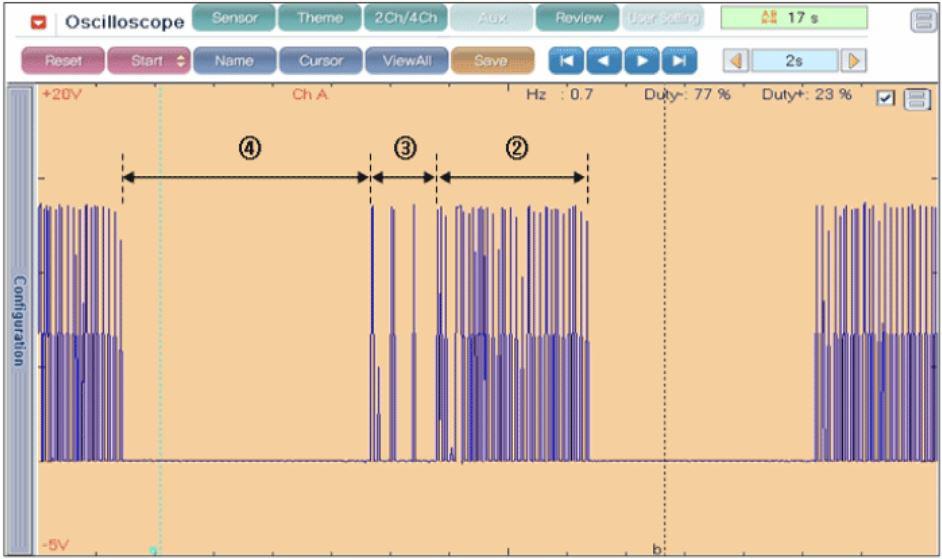Switch the 2Ch/4Ch channel mode
Screen dimensions: 942x559
[x=405, y=18]
